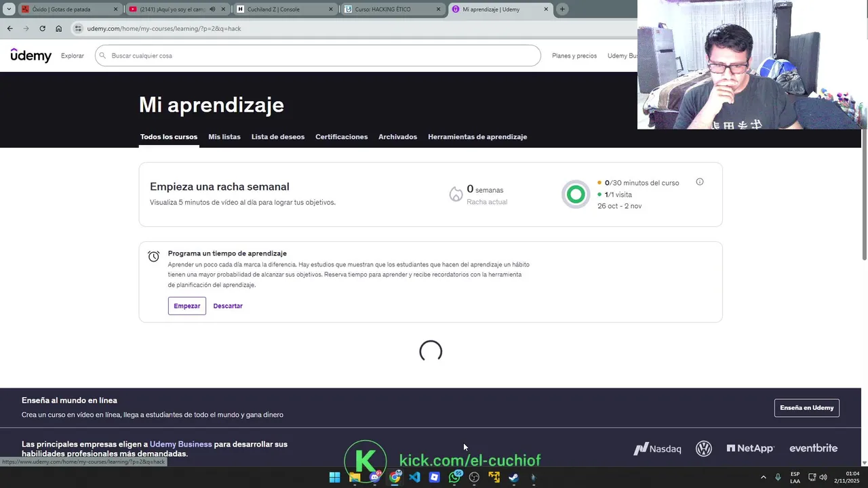Click the Empezar button
The height and width of the screenshot is (488, 868).
pos(187,306)
